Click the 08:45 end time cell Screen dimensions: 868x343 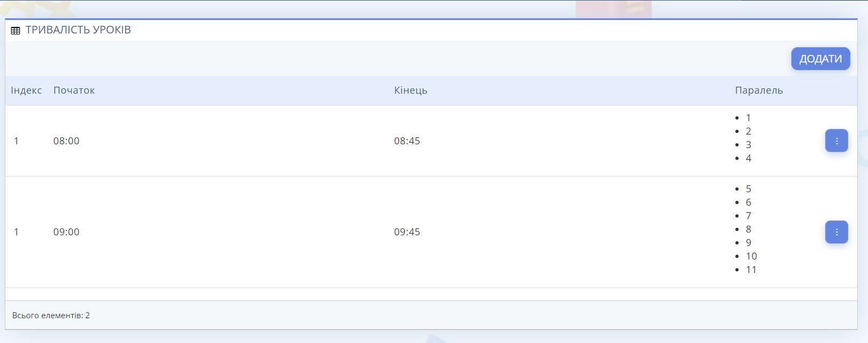(x=407, y=141)
